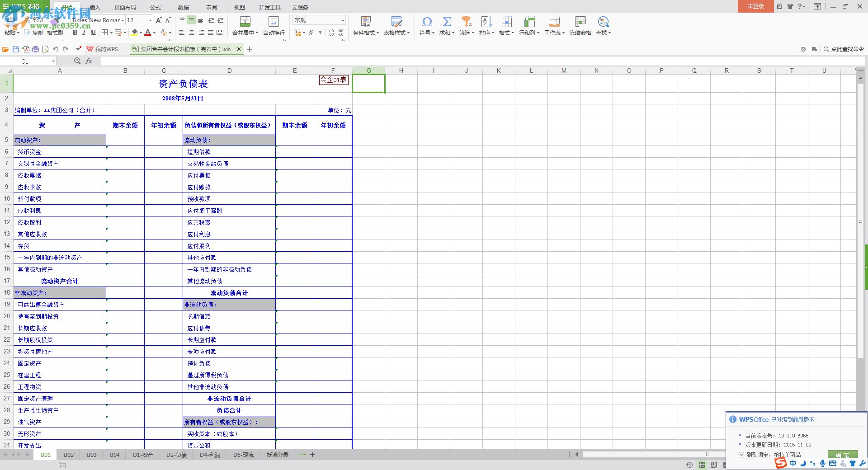The height and width of the screenshot is (470, 868).
Task: Open the 公式 ribbon tab
Action: coord(156,7)
